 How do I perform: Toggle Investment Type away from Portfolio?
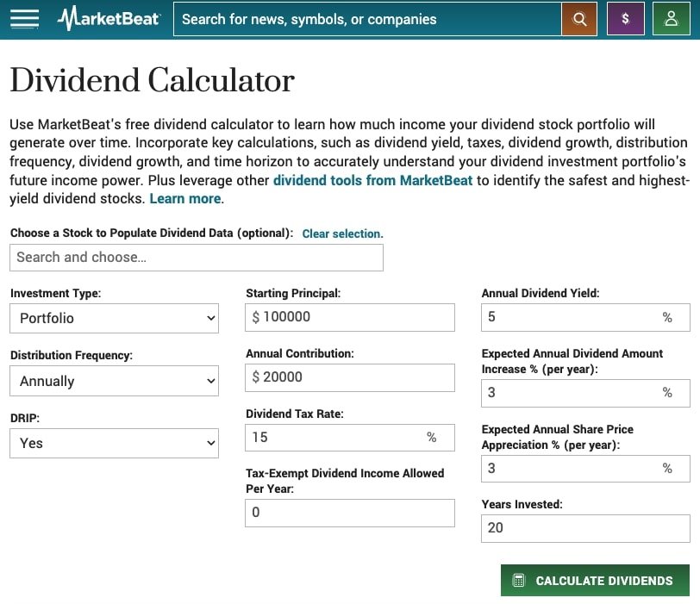(x=114, y=317)
